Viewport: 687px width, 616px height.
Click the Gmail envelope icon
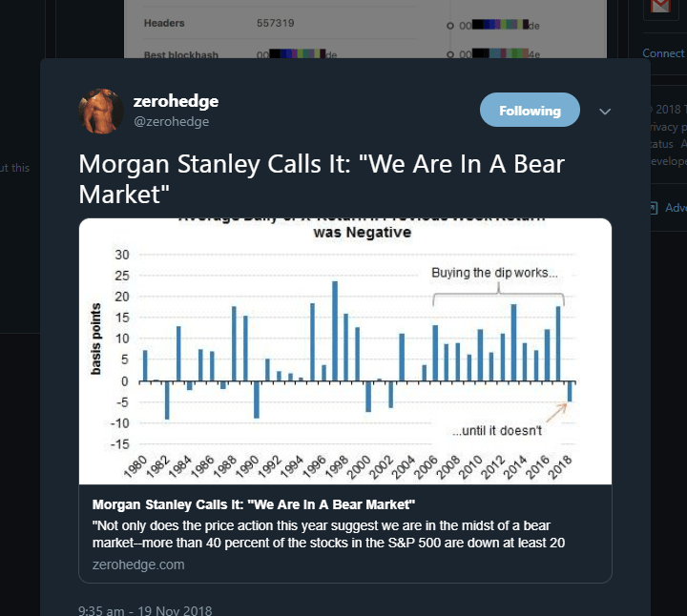coord(658,6)
